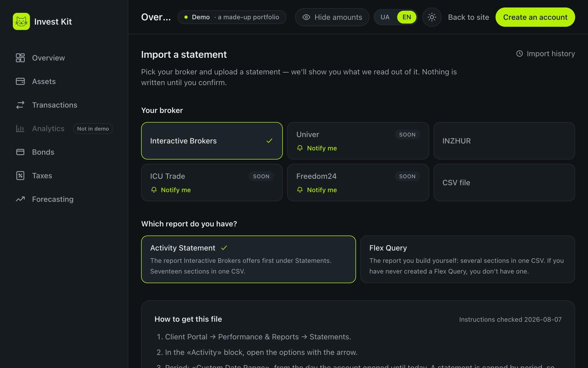Image resolution: width=588 pixels, height=368 pixels.
Task: Click Notify me for Univer
Action: pos(317,148)
